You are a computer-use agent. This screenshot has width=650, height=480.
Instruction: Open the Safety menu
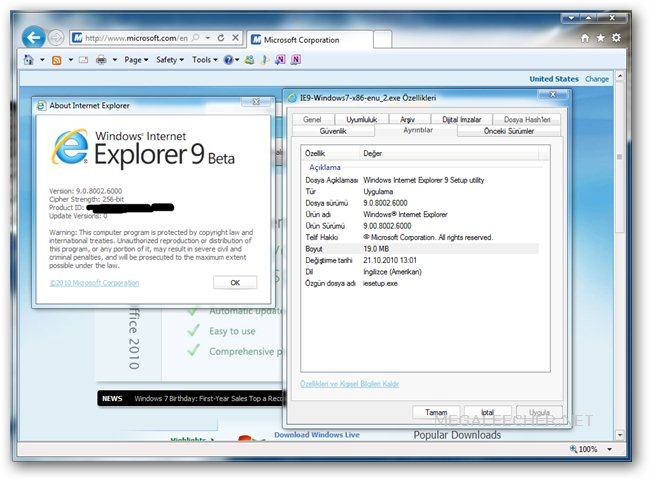click(170, 60)
